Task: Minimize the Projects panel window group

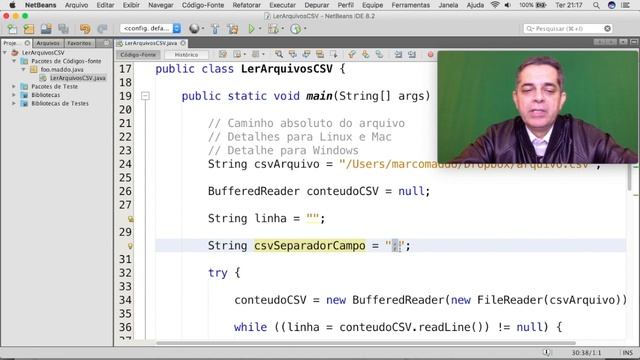Action: (x=107, y=43)
